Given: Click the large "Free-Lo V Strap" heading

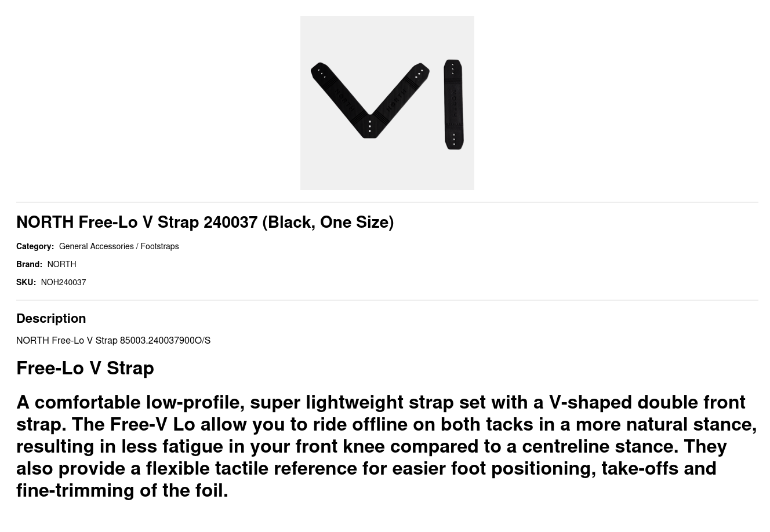Looking at the screenshot, I should pyautogui.click(x=85, y=368).
